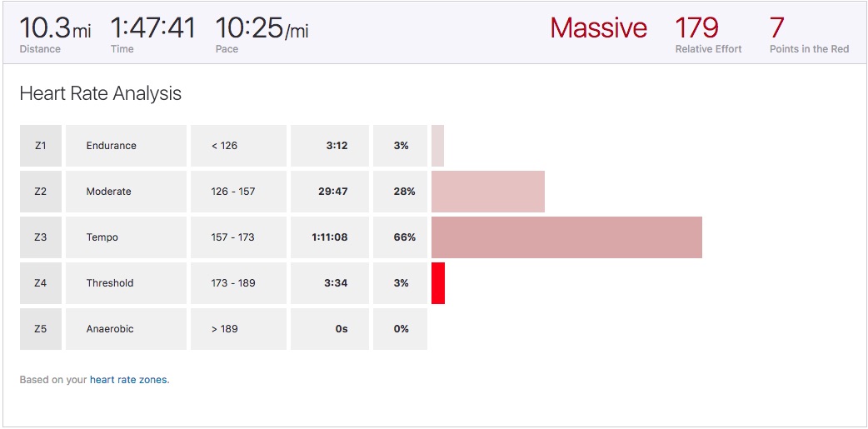The image size is (868, 429).
Task: Click the Z5 zone label cell
Action: [x=41, y=329]
